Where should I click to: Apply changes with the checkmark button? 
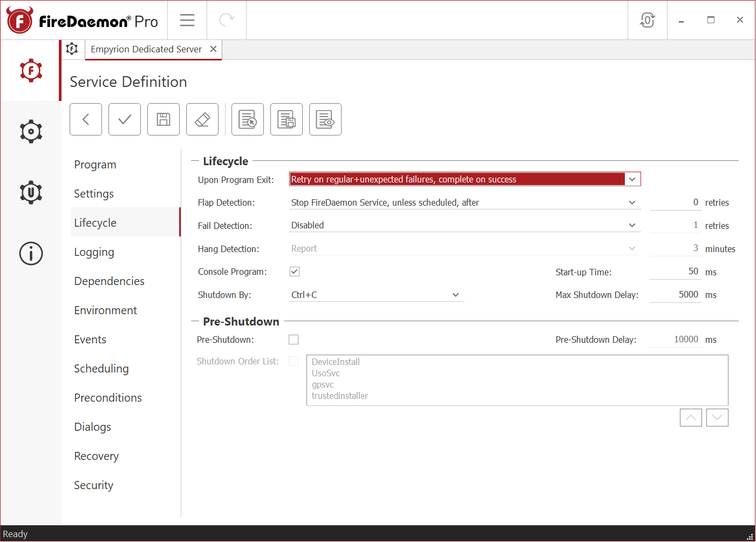[125, 119]
